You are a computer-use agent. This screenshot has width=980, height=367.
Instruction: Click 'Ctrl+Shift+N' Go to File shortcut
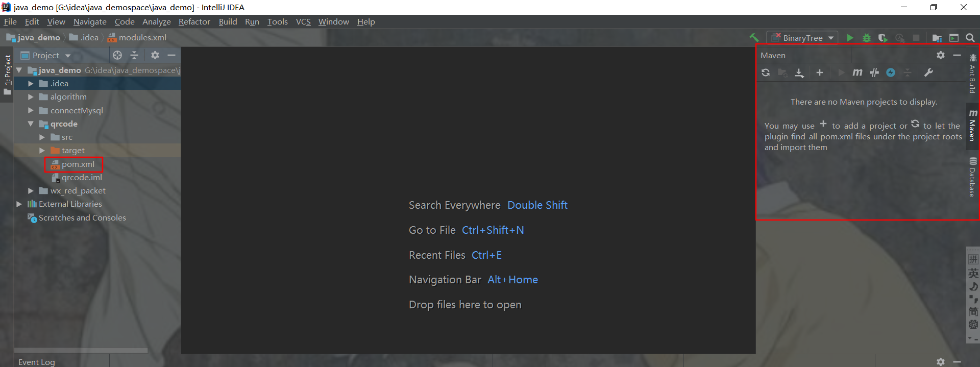pos(493,230)
